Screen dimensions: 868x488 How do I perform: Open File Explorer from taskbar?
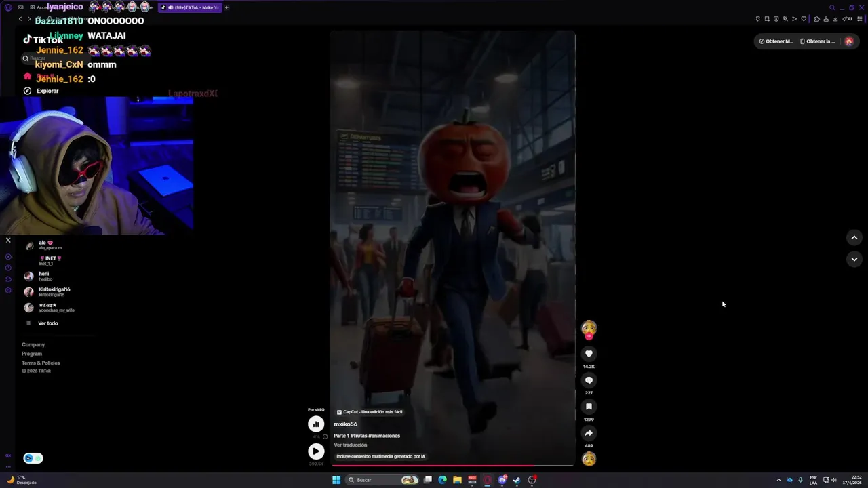pyautogui.click(x=458, y=480)
